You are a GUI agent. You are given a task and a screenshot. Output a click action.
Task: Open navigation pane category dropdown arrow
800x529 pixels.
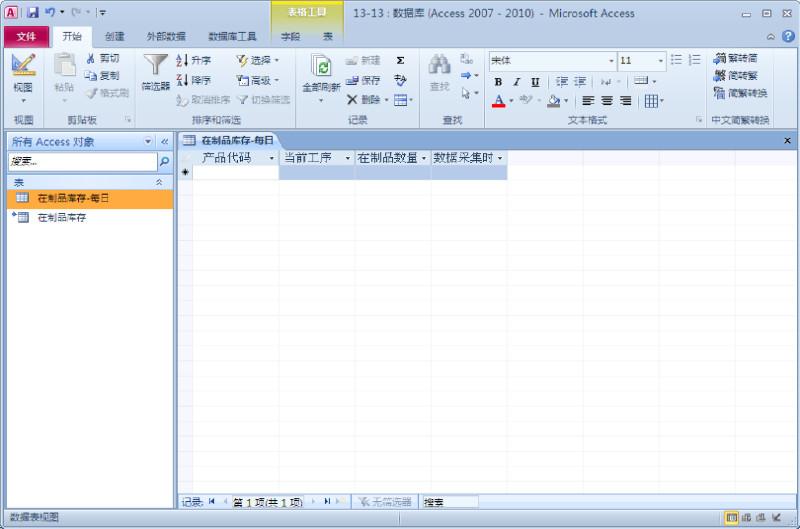point(148,142)
